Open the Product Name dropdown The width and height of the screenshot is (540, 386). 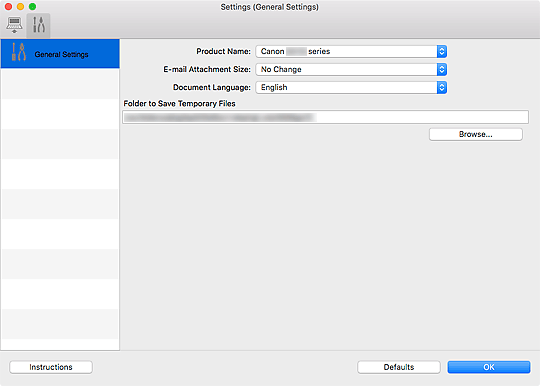click(351, 51)
